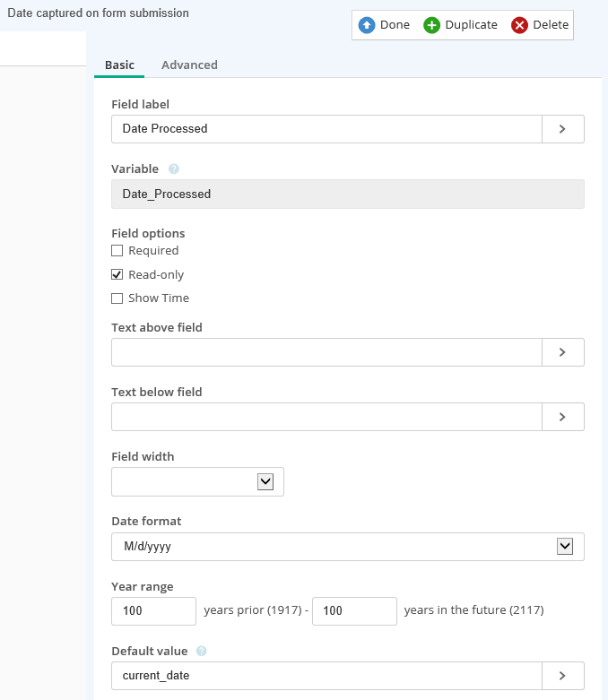Click the Default value current_date field
608x700 pixels.
[x=326, y=676]
